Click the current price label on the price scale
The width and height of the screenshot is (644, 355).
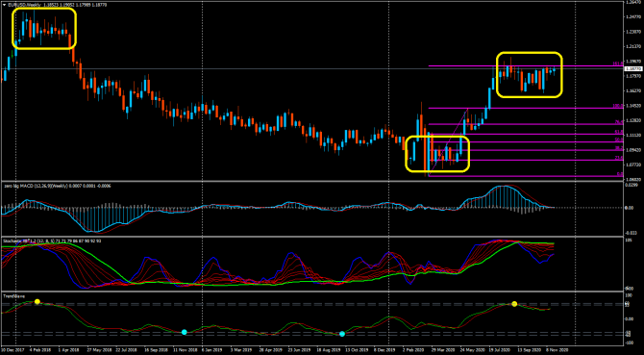pos(633,69)
